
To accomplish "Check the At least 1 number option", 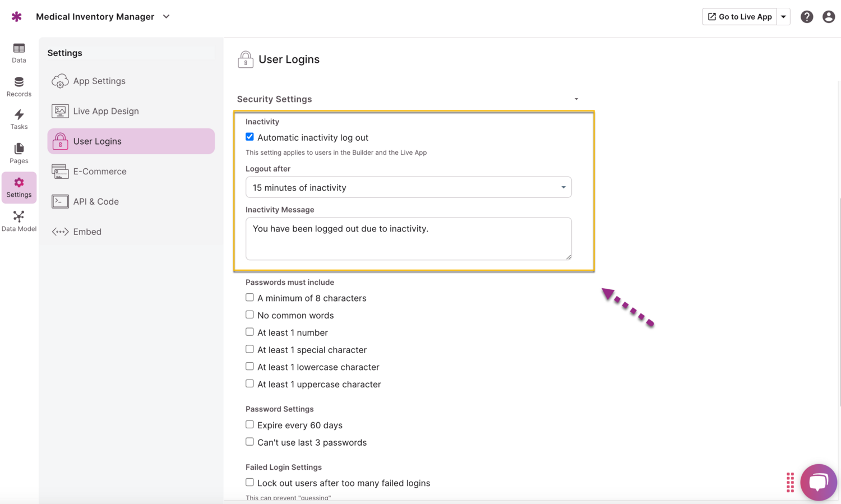I will (x=250, y=332).
